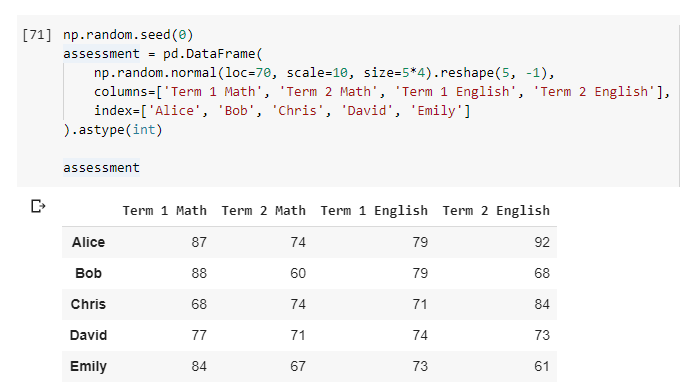Click Bob's Term 2 Math value 60

(x=298, y=273)
